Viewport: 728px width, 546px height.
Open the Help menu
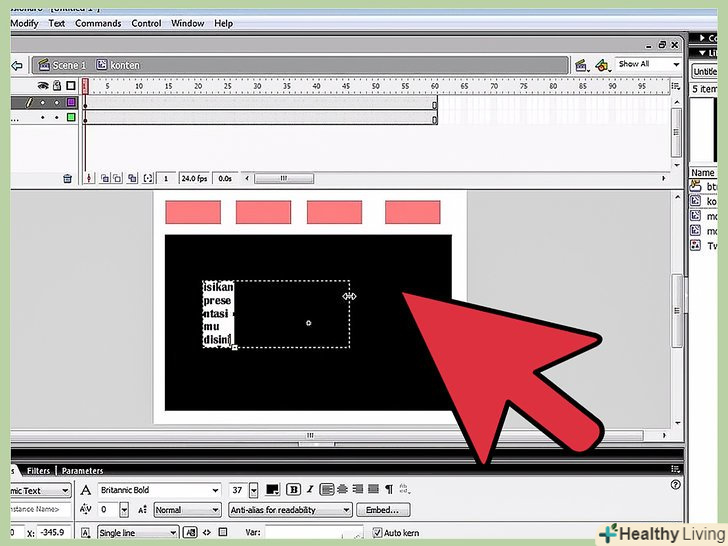pos(223,23)
